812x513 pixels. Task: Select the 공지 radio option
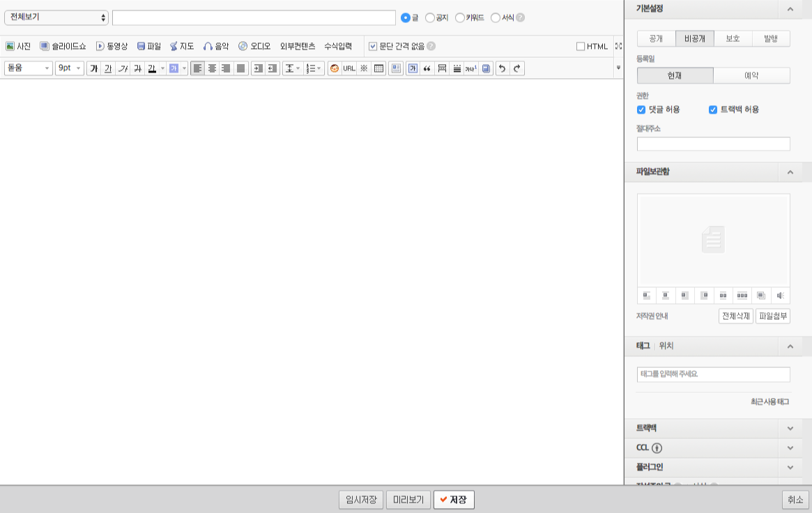click(430, 17)
